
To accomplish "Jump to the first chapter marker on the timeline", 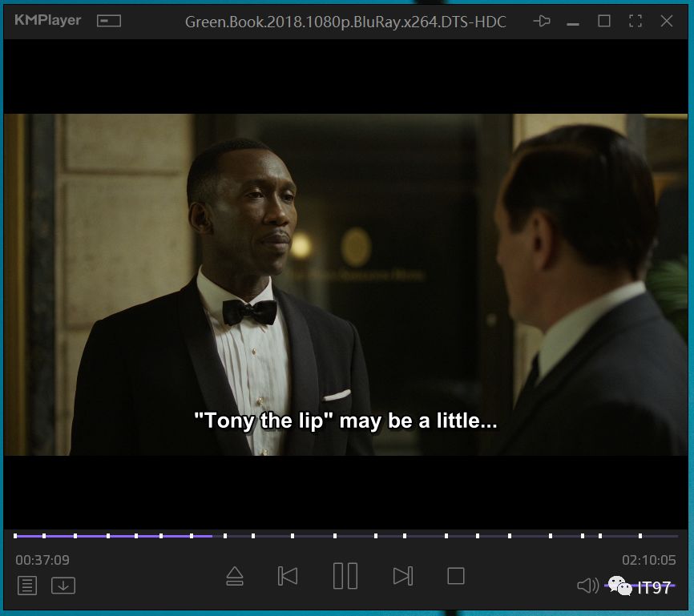I will click(16, 536).
